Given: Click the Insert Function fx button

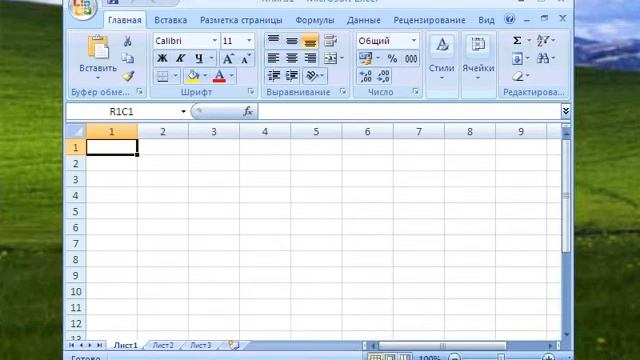Looking at the screenshot, I should click(248, 111).
